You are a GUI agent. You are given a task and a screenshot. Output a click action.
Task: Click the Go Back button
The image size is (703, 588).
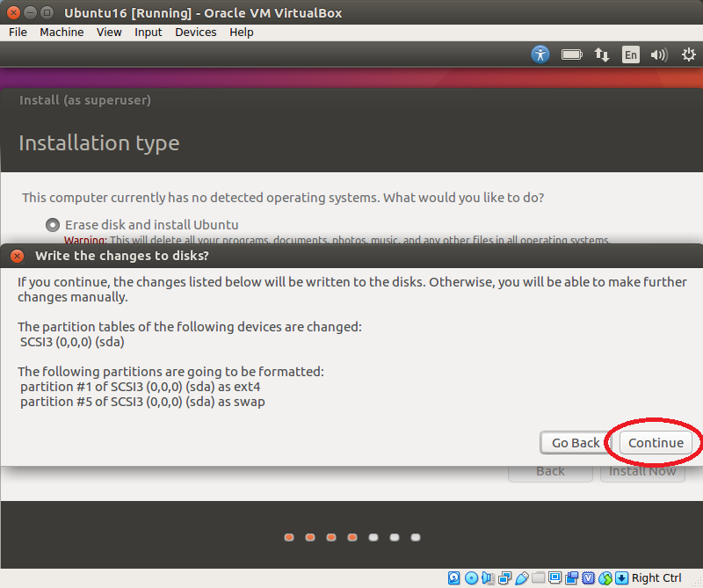coord(576,443)
